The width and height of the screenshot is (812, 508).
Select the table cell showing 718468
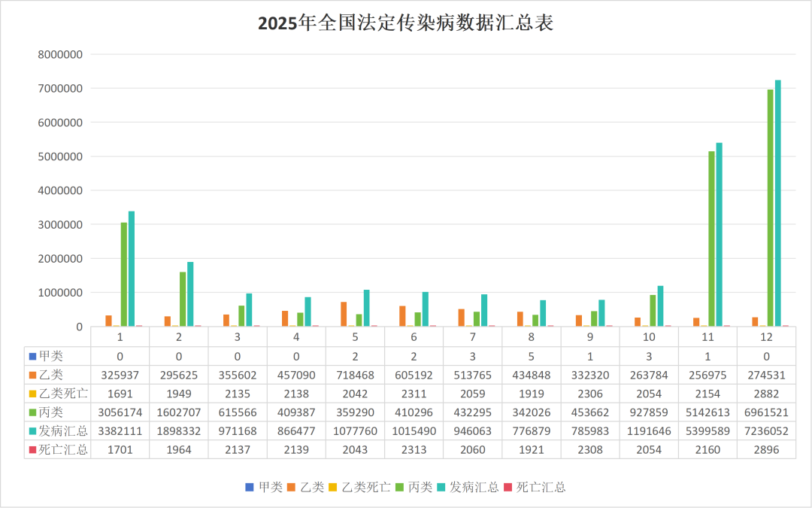(x=355, y=374)
